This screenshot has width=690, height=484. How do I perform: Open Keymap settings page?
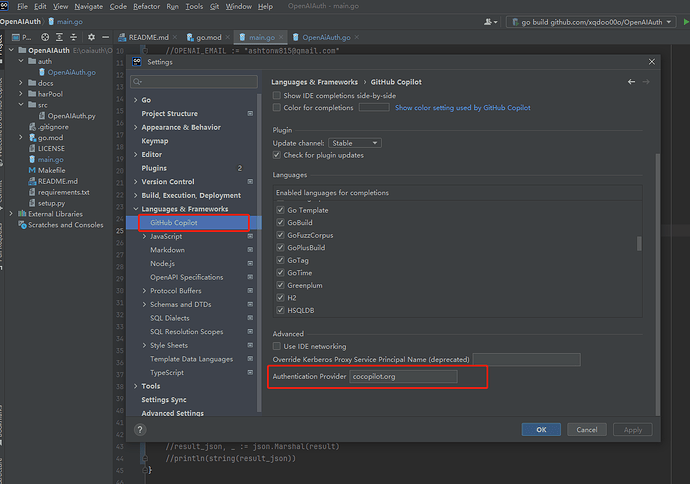154,141
